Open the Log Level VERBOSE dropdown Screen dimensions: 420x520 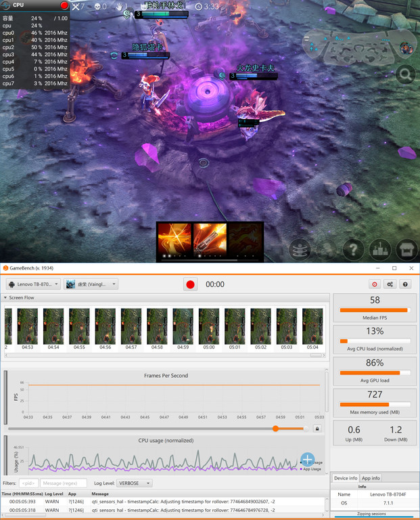(134, 483)
